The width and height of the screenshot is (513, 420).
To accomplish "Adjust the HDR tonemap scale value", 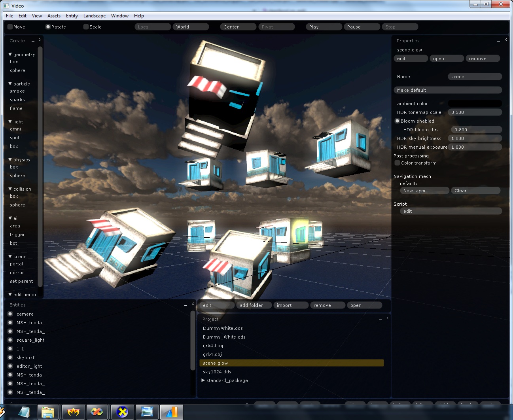I will (475, 112).
